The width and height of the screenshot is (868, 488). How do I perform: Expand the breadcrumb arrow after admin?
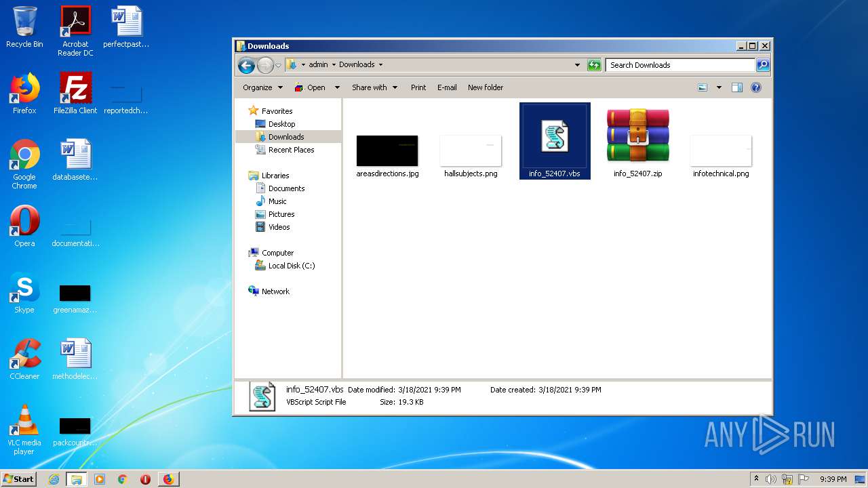[334, 65]
